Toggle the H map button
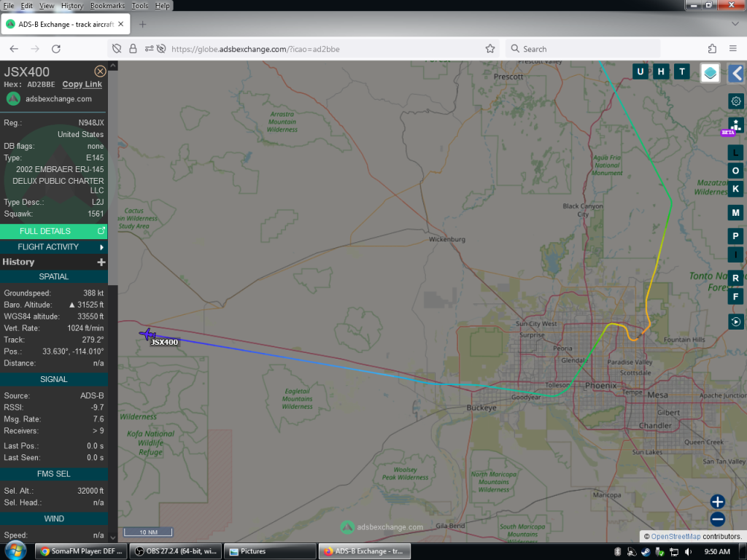The image size is (747, 560). coord(661,72)
